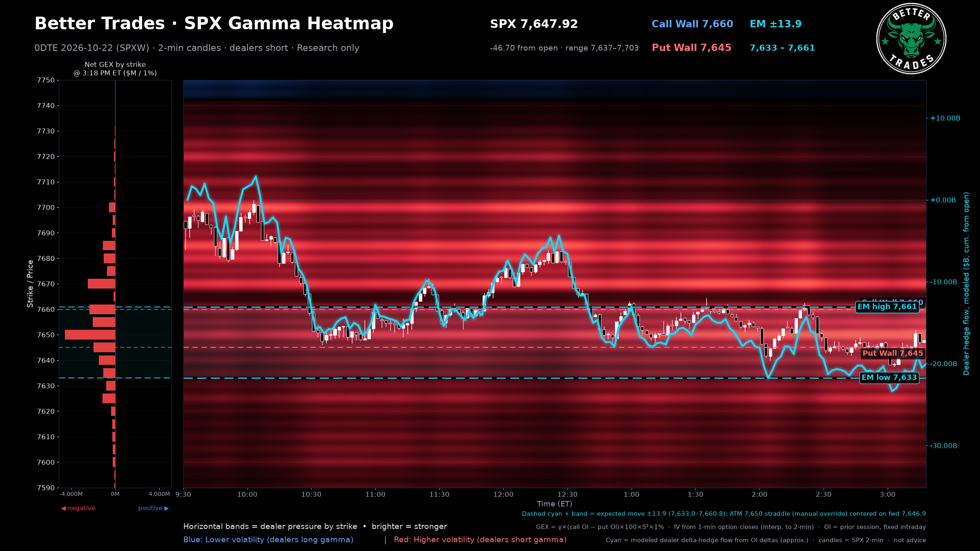Click the GEX formula footnote line
Screen dimensions: 980x551
point(731,527)
